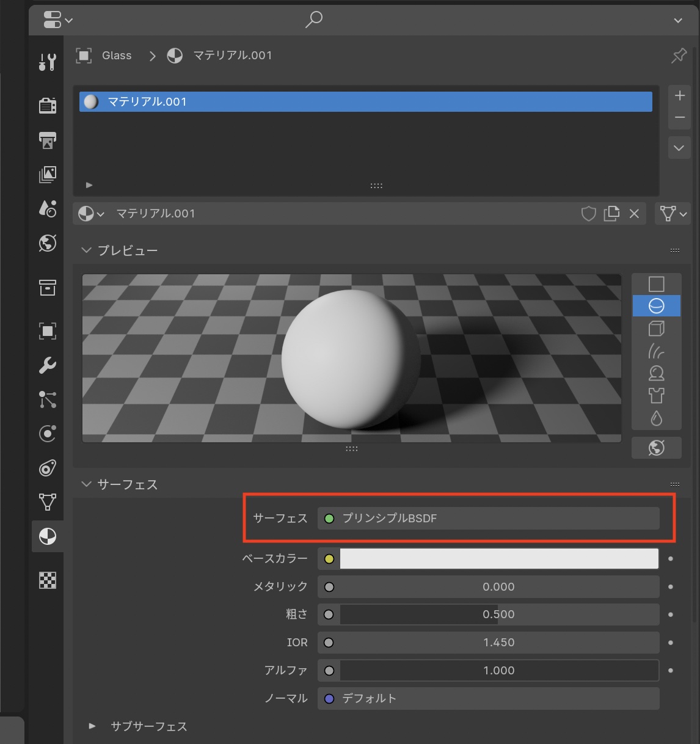Choose the cube preview shape
700x744 pixels.
coord(656,329)
